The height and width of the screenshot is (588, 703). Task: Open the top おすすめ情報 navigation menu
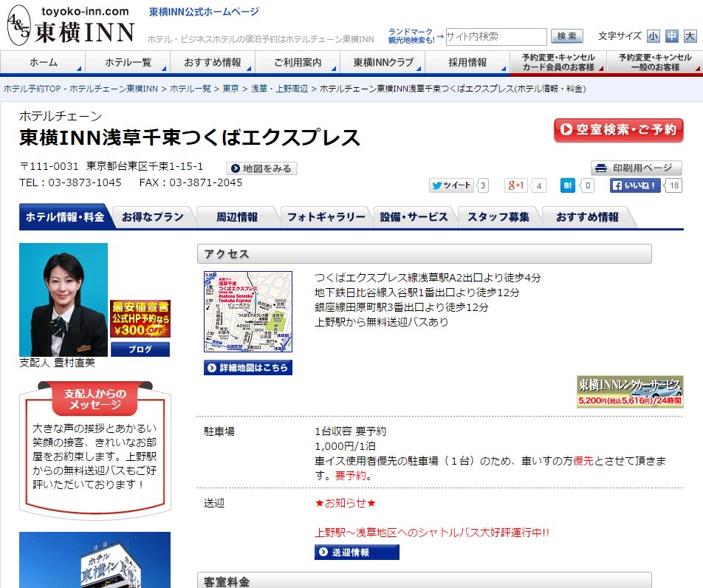tap(213, 62)
